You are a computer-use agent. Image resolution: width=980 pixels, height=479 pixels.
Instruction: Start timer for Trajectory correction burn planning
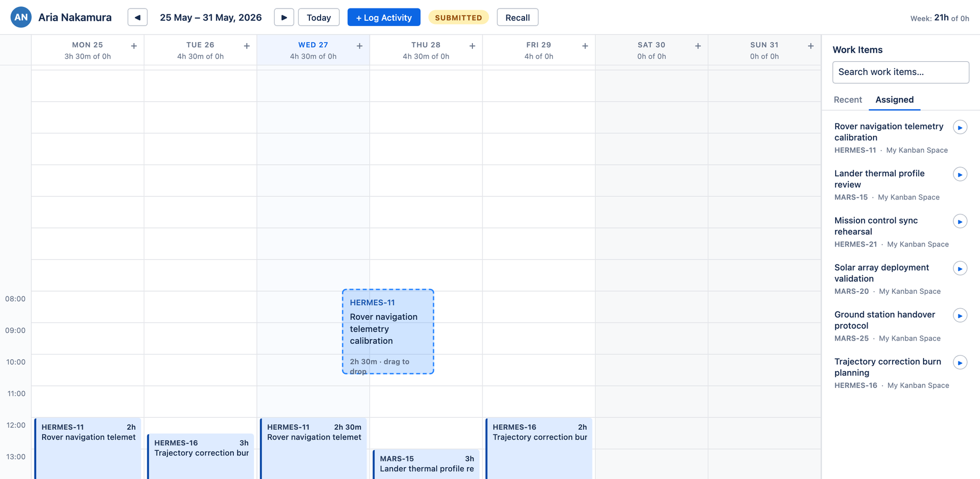click(960, 362)
